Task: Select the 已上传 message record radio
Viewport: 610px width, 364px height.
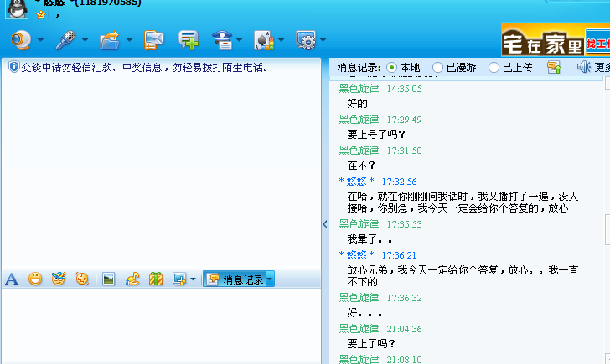Action: click(x=494, y=68)
